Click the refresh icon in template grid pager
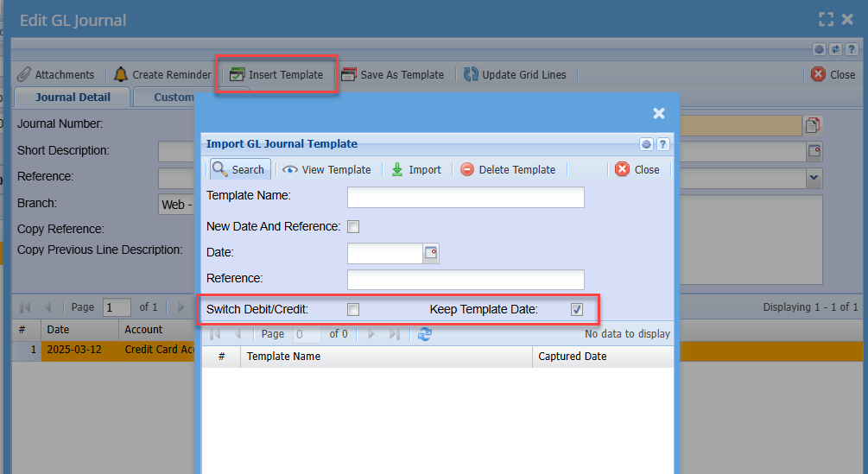This screenshot has height=474, width=868. point(425,334)
